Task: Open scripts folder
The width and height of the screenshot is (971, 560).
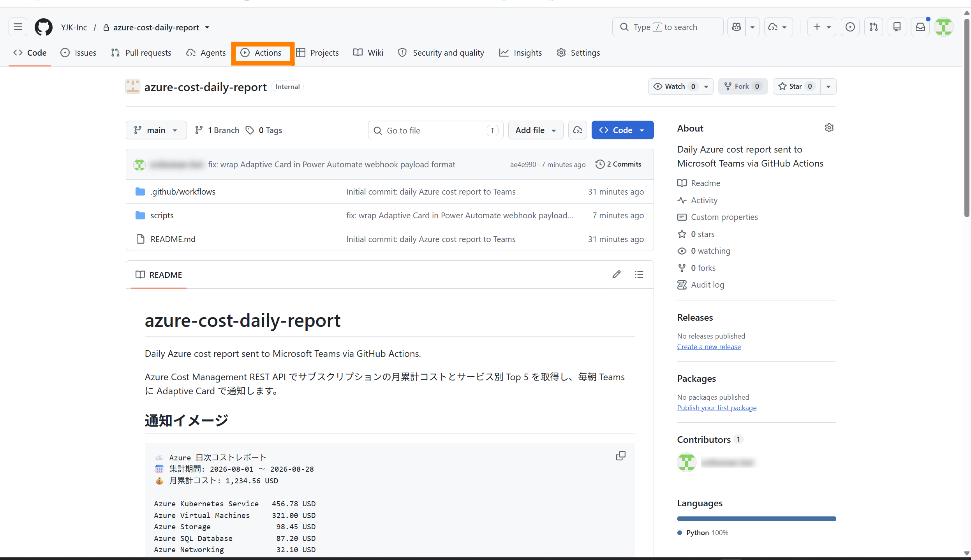Action: coord(162,216)
